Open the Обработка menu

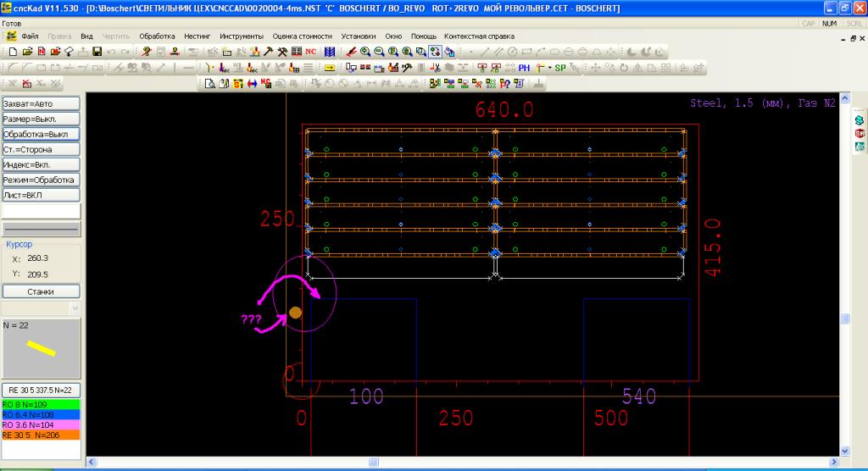[157, 36]
